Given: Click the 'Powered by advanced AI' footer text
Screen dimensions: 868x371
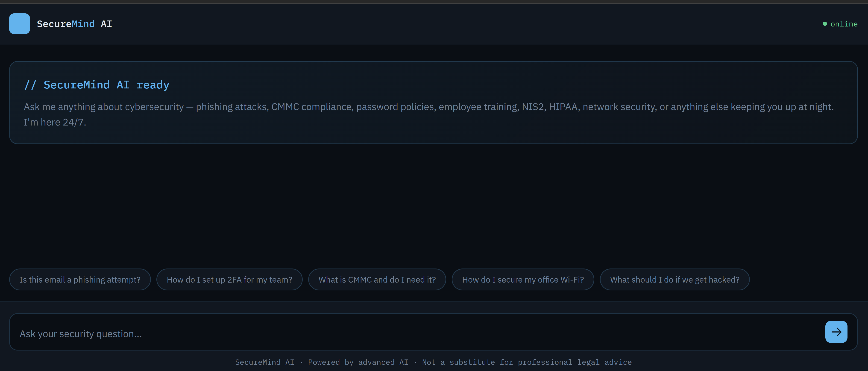Looking at the screenshot, I should pyautogui.click(x=358, y=362).
